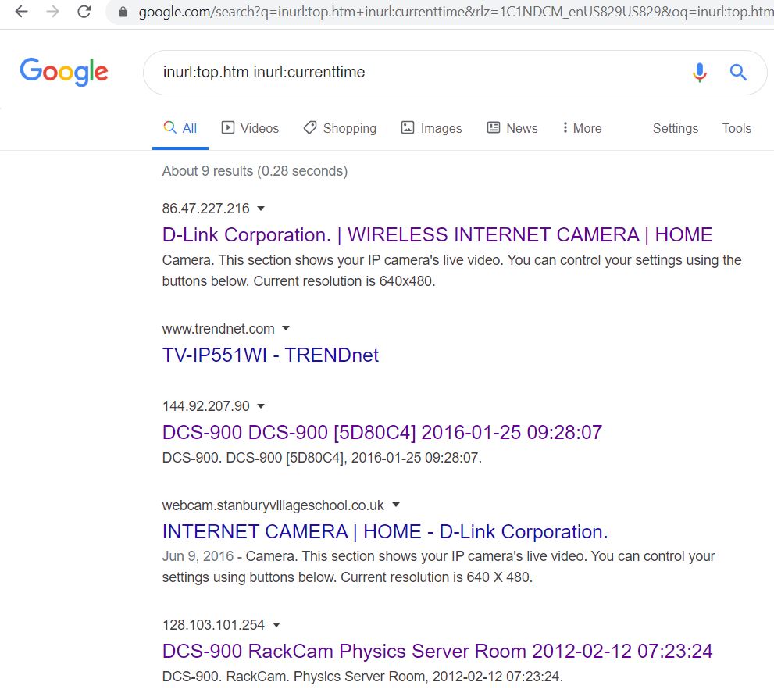774x700 pixels.
Task: Expand the options arrow beside www.trendnet.com
Action: (286, 328)
